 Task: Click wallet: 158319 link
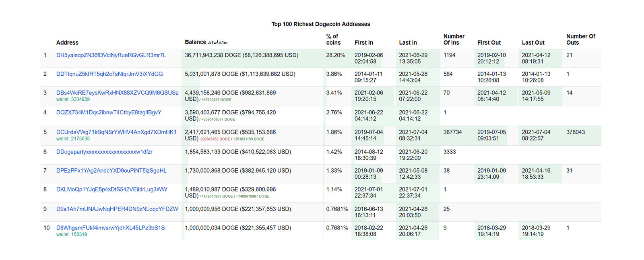[x=72, y=235]
